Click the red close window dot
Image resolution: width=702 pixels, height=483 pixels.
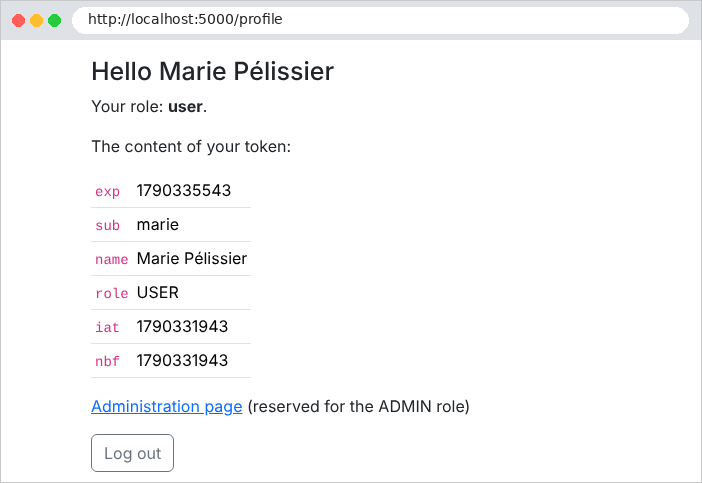tap(18, 21)
